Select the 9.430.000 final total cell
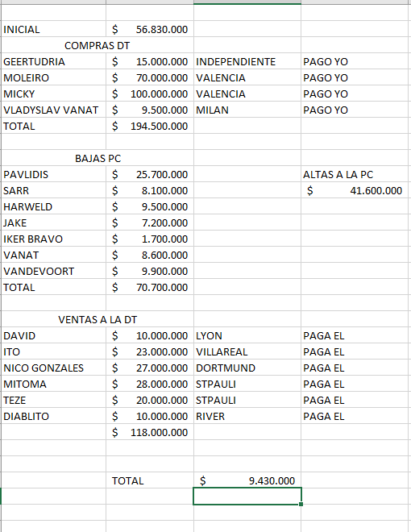411x532 pixels. [247, 480]
